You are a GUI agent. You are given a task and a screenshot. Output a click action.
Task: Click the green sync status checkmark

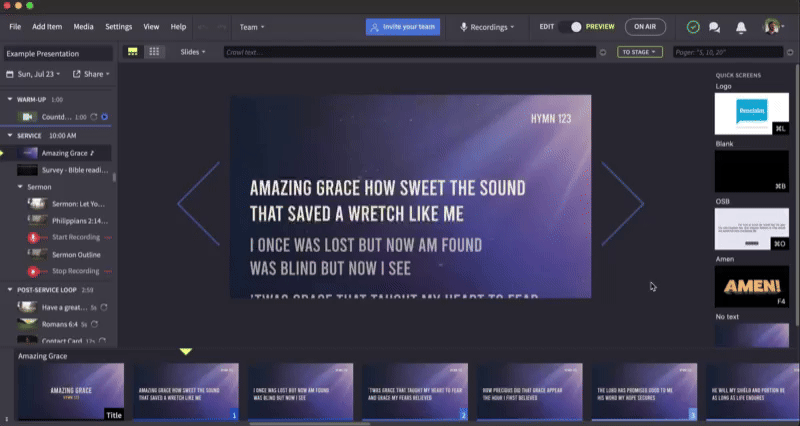[x=693, y=27]
